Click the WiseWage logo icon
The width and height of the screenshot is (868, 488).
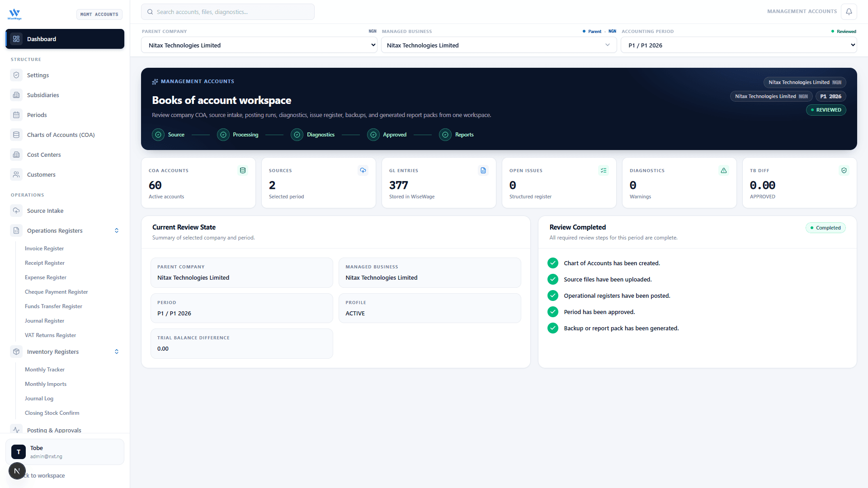click(x=14, y=14)
